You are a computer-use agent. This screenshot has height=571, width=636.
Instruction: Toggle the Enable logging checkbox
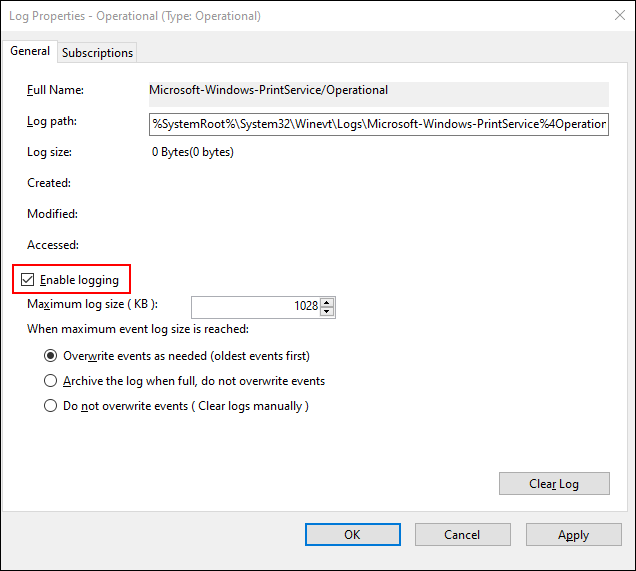[28, 279]
